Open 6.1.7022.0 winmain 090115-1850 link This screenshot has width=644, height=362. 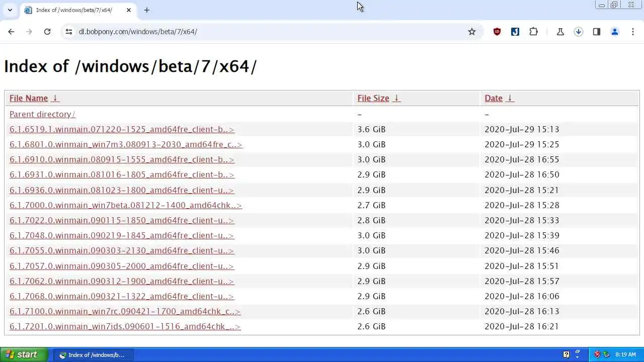coord(122,220)
